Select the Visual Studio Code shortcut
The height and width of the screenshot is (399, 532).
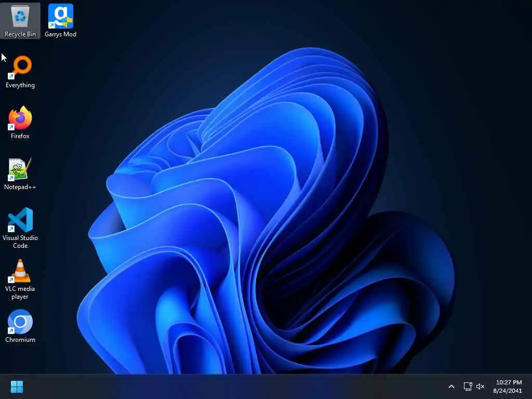pyautogui.click(x=20, y=228)
